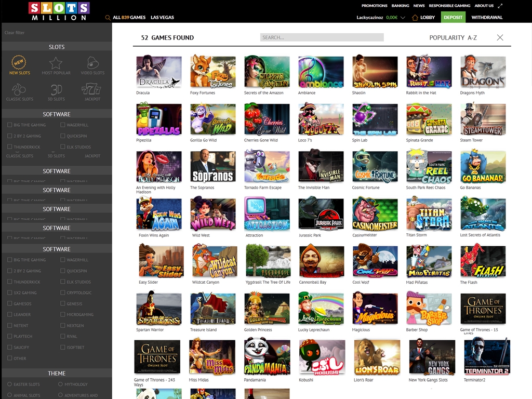532x399 pixels.
Task: Open the Jackpot 777 icon
Action: point(92,89)
